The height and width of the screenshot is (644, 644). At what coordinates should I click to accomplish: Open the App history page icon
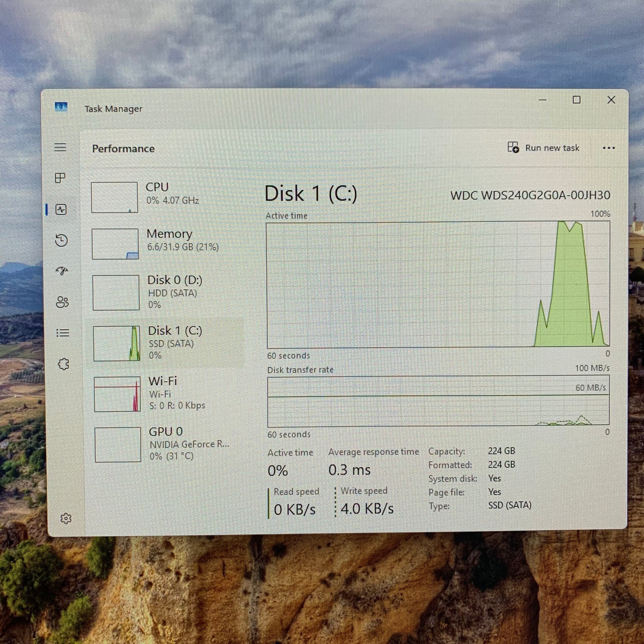click(x=62, y=240)
